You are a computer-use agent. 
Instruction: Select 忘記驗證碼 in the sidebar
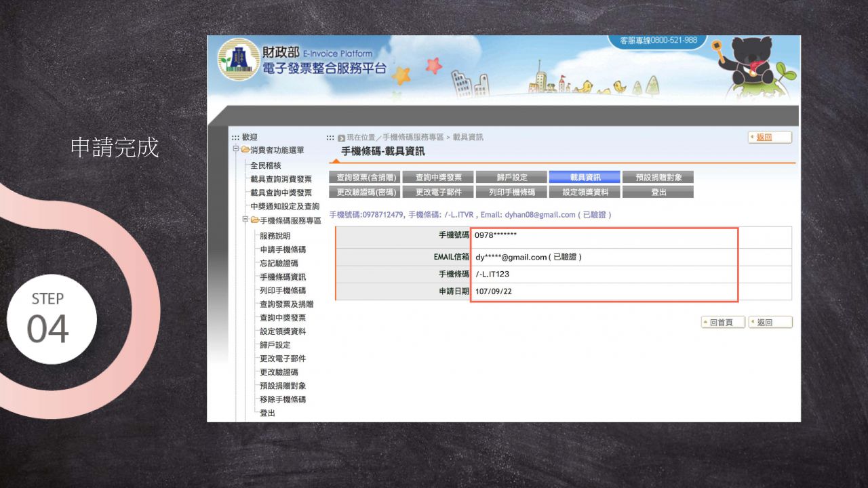pyautogui.click(x=279, y=263)
